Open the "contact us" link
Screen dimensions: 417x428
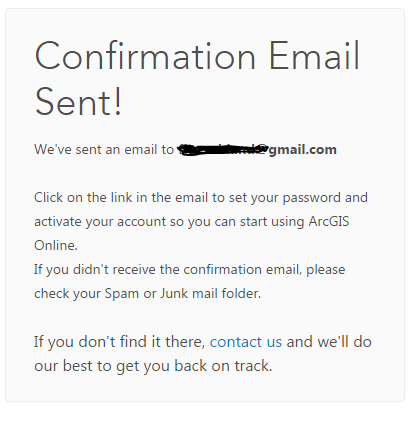(246, 342)
